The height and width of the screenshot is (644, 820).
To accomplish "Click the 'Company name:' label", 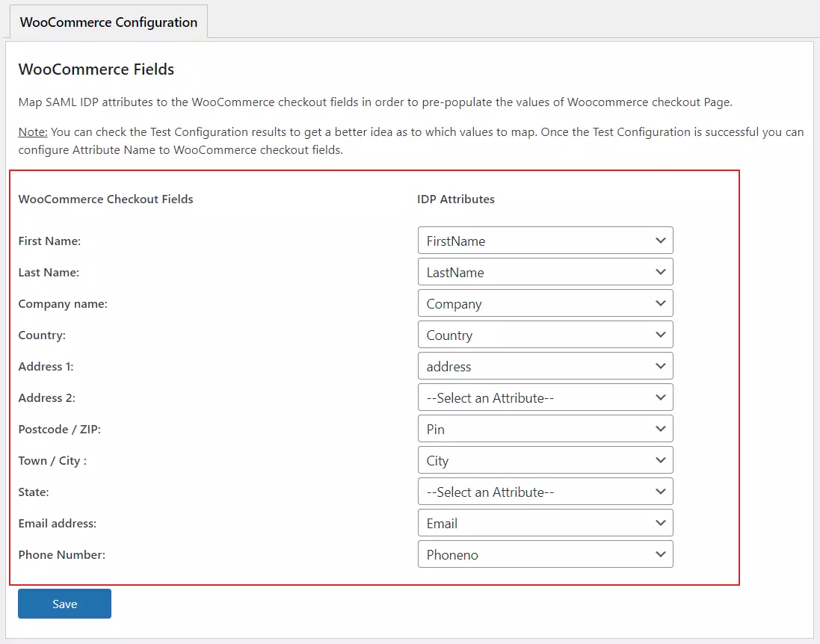I will pyautogui.click(x=63, y=304).
